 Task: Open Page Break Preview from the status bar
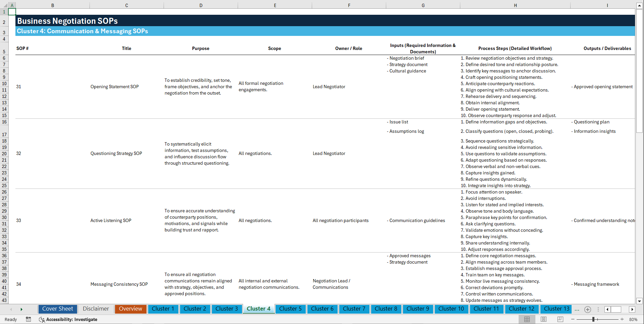(x=560, y=319)
